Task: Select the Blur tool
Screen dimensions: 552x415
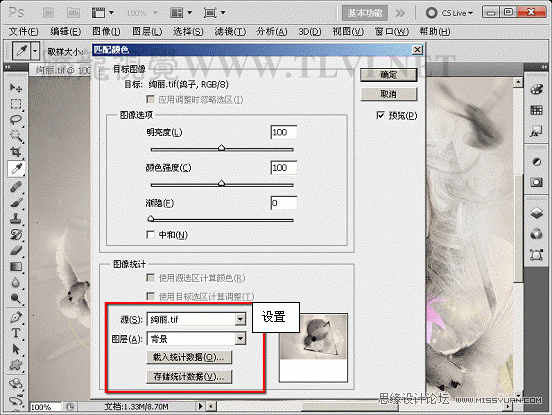Action: [16, 282]
